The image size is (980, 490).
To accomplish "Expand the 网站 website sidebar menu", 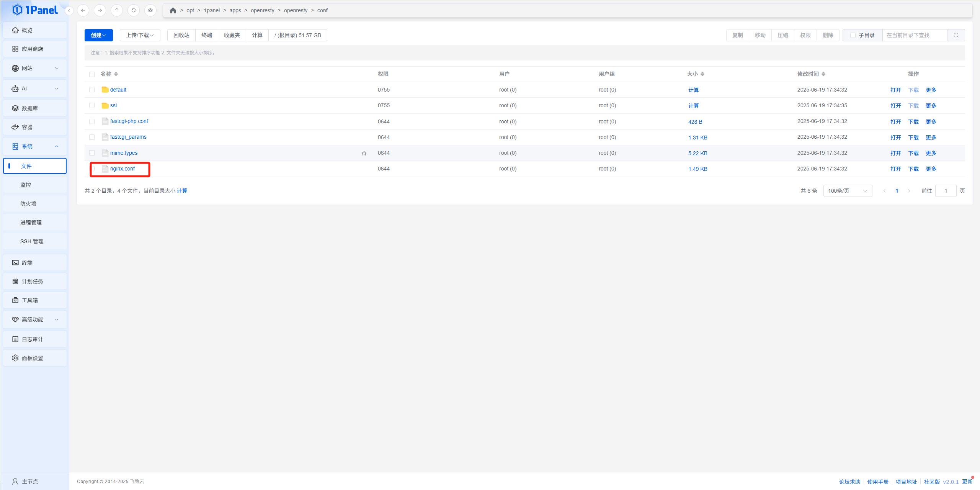I will (x=34, y=68).
